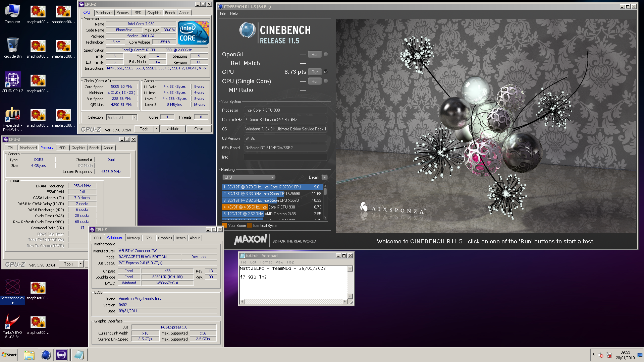This screenshot has height=362, width=644.
Task: Open the Notepad Format menu
Action: coord(266,262)
